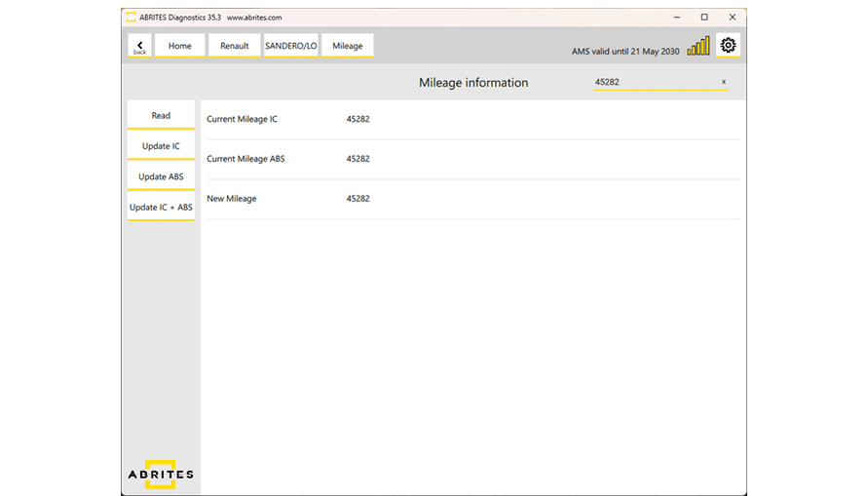868x496 pixels.
Task: Open settings with the gear icon
Action: coord(728,45)
